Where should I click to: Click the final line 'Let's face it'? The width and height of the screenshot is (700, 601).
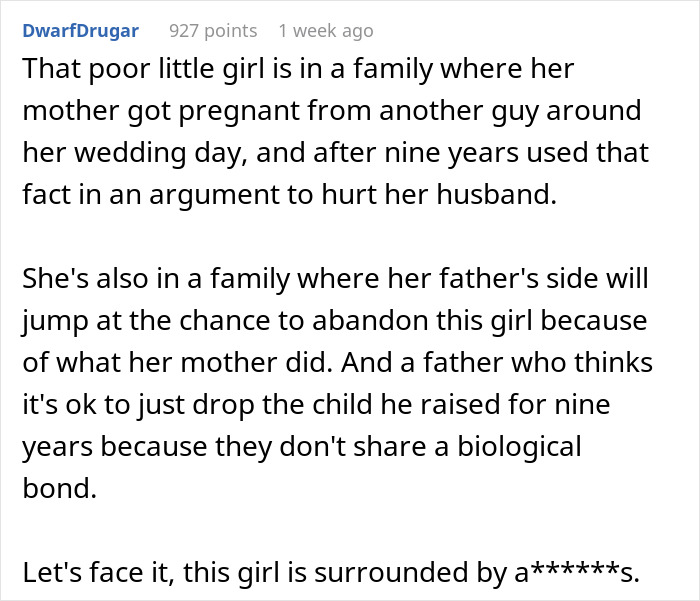coord(331,572)
